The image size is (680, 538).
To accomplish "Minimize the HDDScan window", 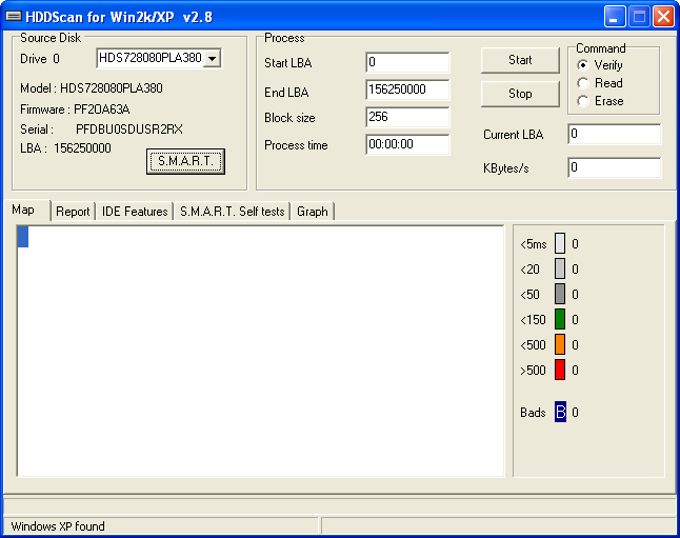I will tap(614, 17).
